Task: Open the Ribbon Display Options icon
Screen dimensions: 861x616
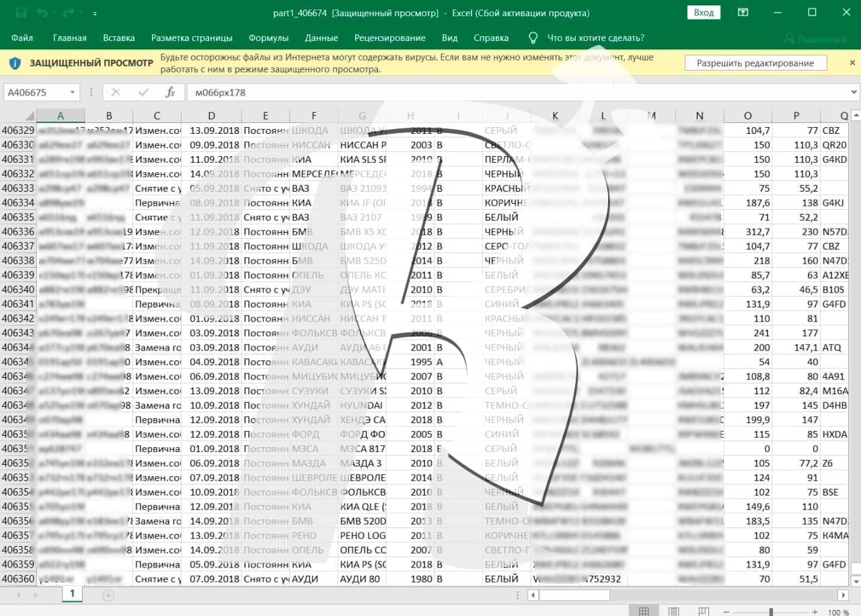Action: [x=743, y=13]
